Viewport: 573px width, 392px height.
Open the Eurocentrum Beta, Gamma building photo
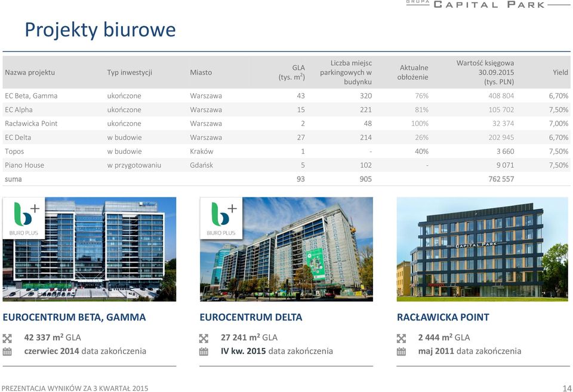coord(90,249)
